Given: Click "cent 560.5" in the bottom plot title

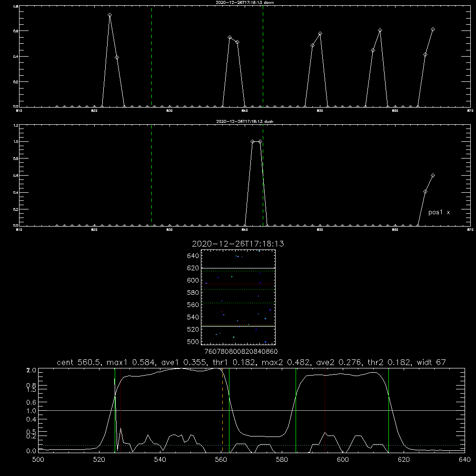Looking at the screenshot, I should pos(80,362).
